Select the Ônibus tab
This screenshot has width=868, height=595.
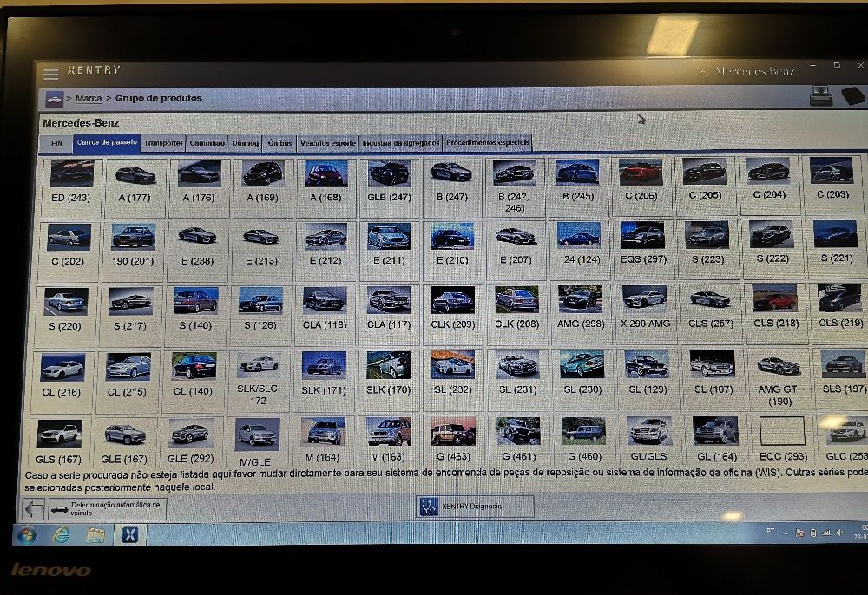click(x=279, y=143)
